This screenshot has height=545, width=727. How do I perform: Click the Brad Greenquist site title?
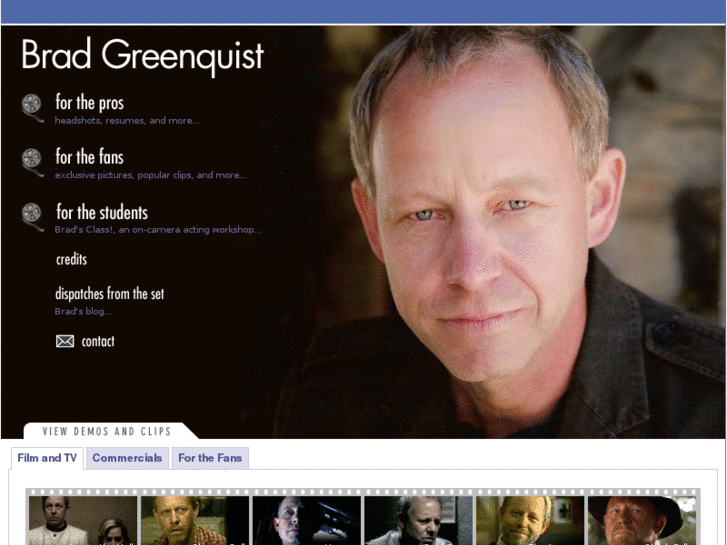(142, 56)
